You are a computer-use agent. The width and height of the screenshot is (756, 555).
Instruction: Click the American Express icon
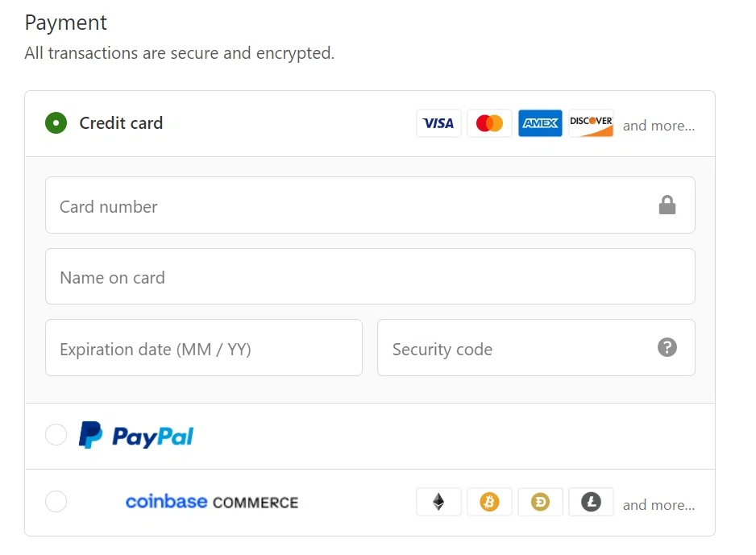coord(540,123)
